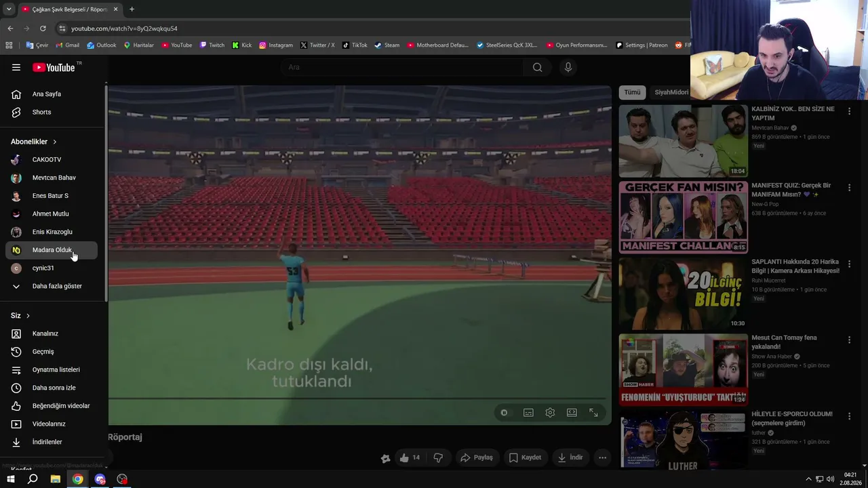Screen dimensions: 868x488
Task: Open İndirilenler downloads in the sidebar
Action: click(52, 442)
